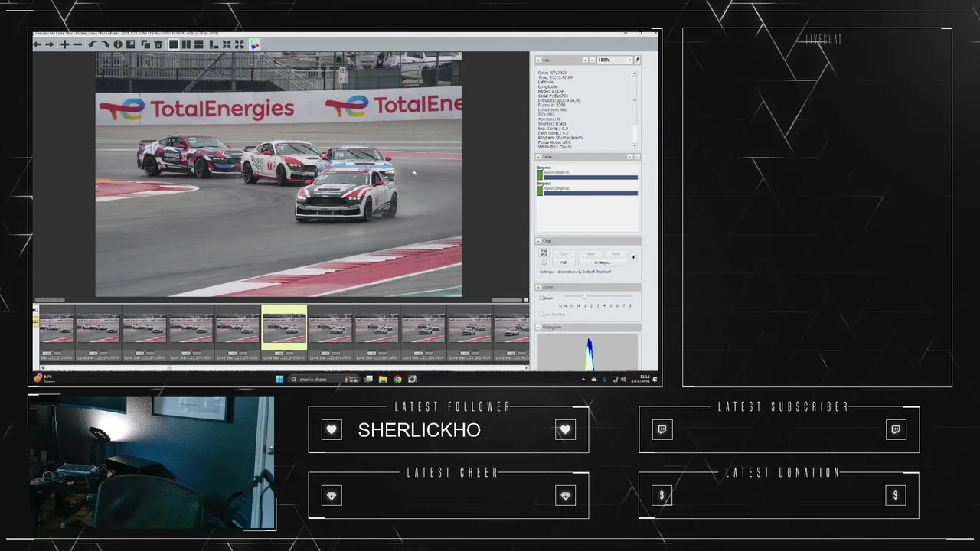The image size is (980, 551).
Task: Click the Info list scroll up arrow
Action: (x=634, y=73)
